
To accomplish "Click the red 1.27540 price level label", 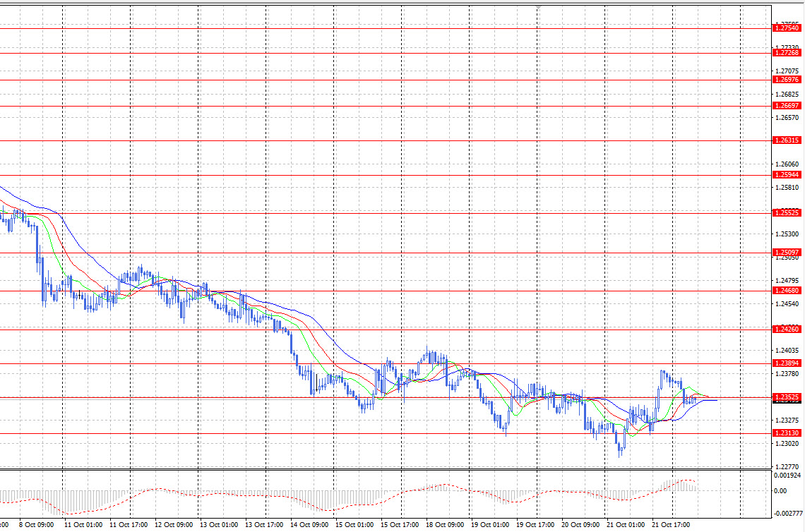I will (787, 28).
